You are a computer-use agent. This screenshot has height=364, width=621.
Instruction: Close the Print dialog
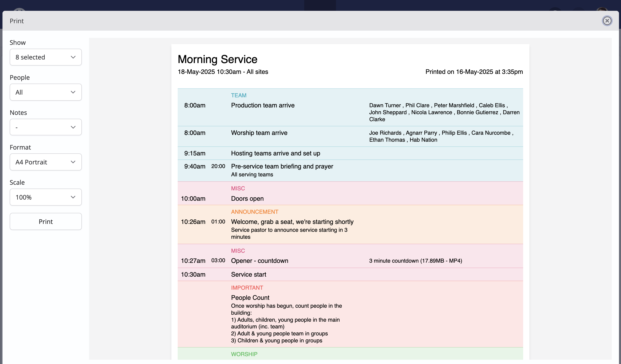pyautogui.click(x=607, y=21)
